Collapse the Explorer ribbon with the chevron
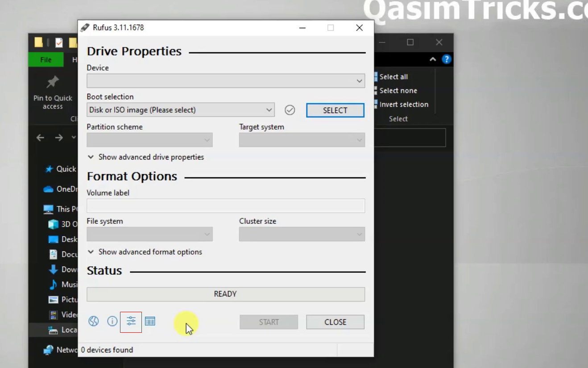Image resolution: width=588 pixels, height=368 pixels. (433, 59)
